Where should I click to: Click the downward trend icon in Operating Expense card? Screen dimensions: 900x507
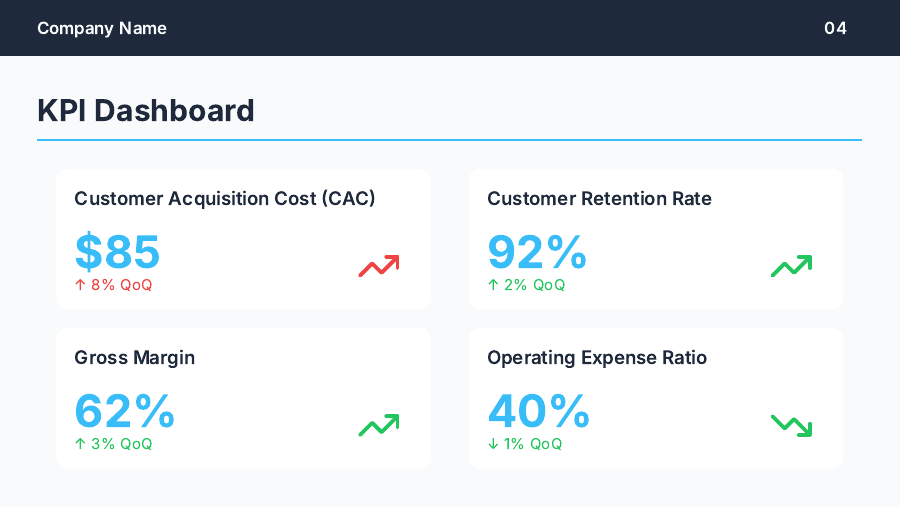(x=791, y=425)
